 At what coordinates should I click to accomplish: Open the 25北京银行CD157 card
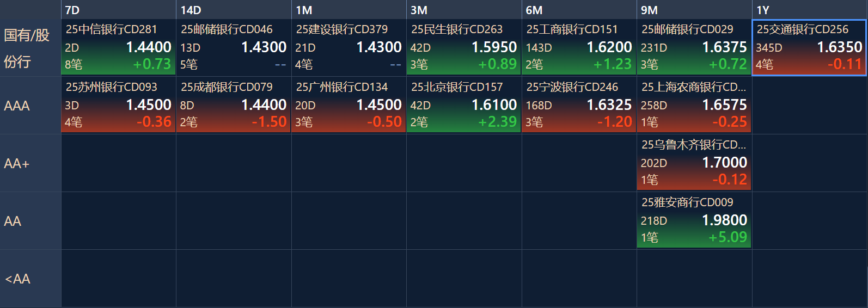[464, 105]
